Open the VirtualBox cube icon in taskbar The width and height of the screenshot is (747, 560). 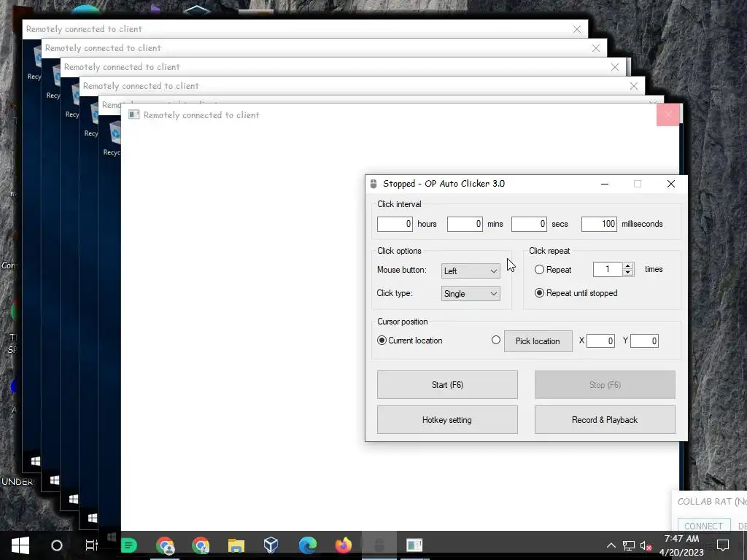271,545
